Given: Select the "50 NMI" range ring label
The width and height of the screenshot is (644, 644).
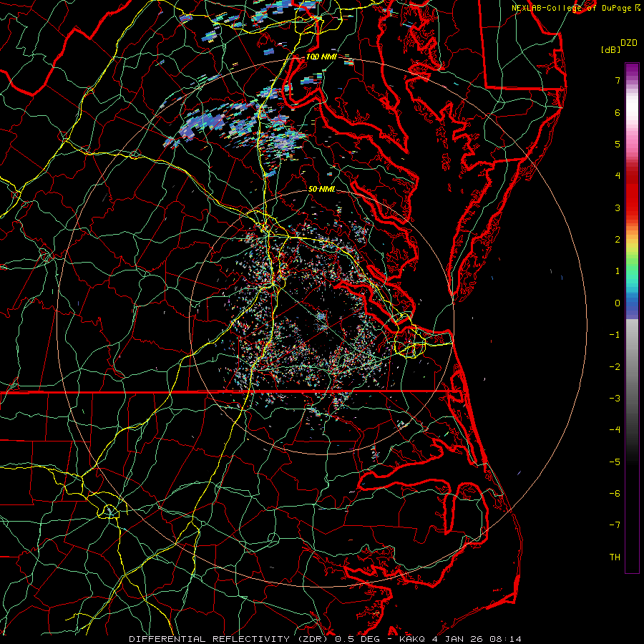Looking at the screenshot, I should tap(321, 189).
